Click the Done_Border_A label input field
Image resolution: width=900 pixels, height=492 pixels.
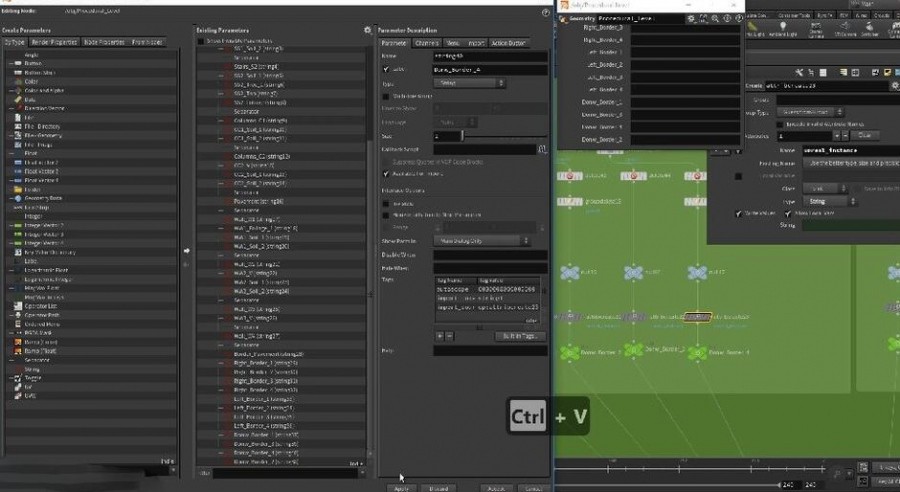pyautogui.click(x=490, y=69)
